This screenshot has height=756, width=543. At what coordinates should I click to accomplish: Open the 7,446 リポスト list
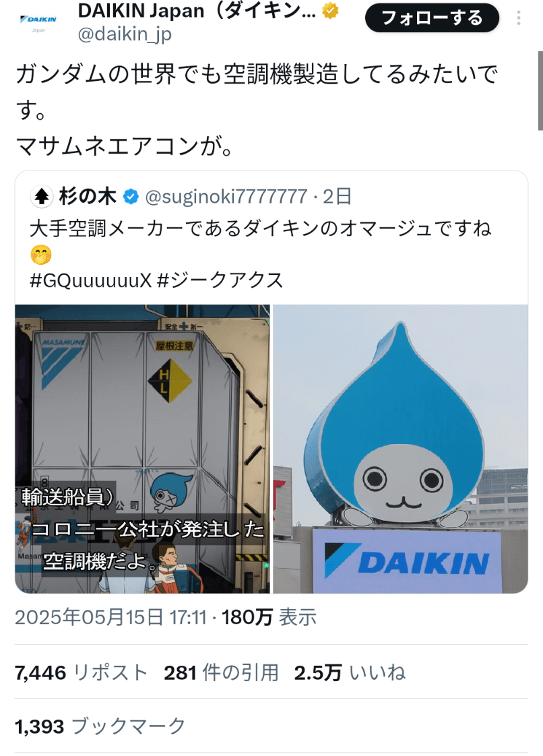coord(81,672)
